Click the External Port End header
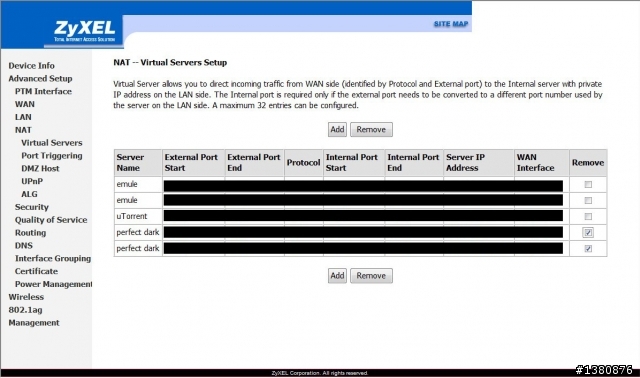The image size is (640, 378). pos(255,162)
